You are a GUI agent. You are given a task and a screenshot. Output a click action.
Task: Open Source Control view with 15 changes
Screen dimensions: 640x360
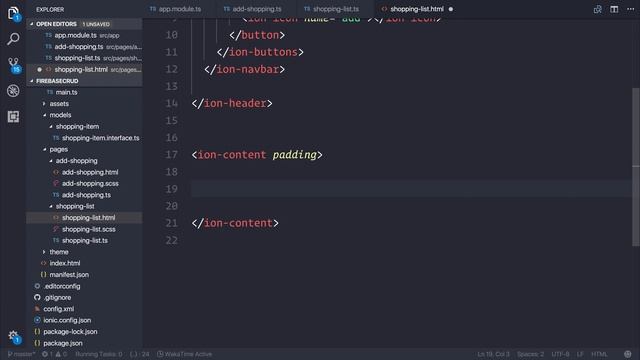(x=13, y=65)
